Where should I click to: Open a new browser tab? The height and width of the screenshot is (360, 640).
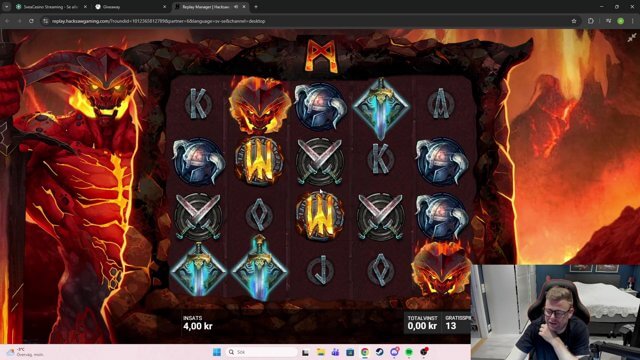256,7
